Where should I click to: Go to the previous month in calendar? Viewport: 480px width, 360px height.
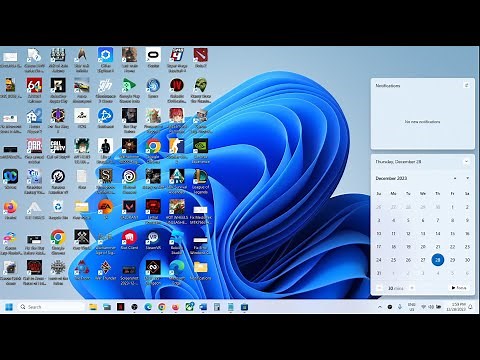pos(455,178)
